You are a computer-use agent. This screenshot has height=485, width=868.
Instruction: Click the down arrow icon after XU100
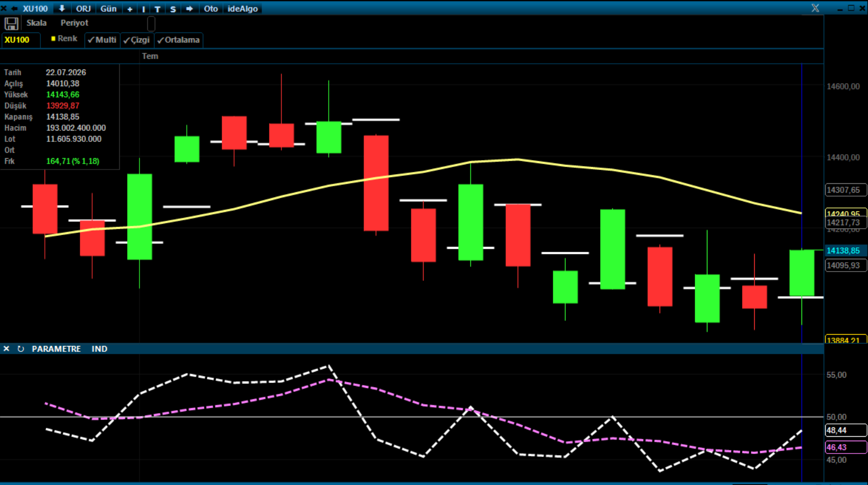tap(62, 8)
